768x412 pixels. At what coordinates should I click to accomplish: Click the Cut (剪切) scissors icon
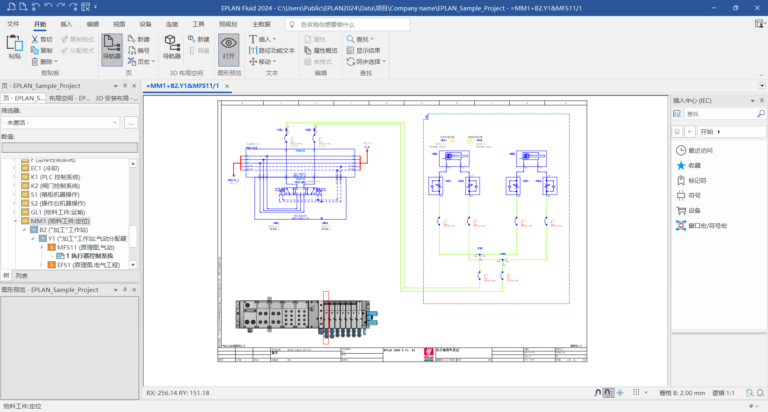35,39
